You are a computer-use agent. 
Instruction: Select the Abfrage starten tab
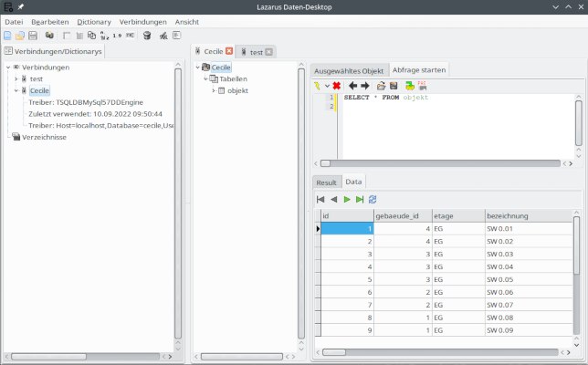click(419, 70)
